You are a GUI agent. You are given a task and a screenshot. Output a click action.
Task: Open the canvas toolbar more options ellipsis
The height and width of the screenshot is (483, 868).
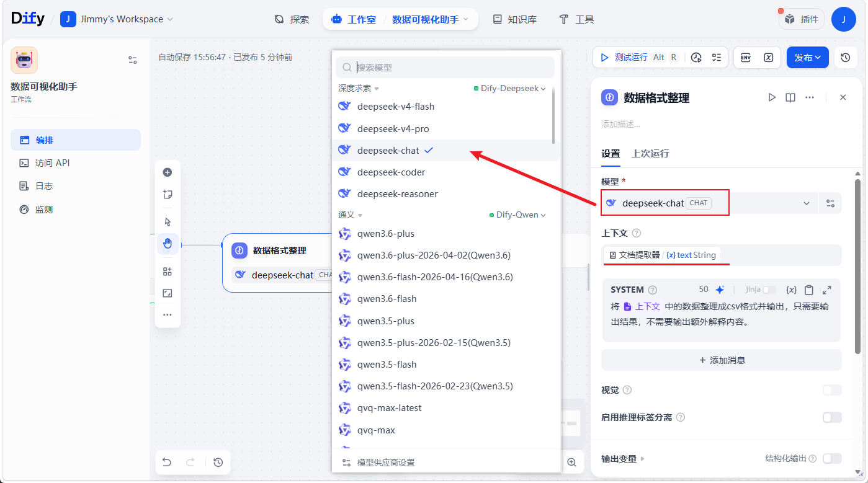click(x=167, y=315)
